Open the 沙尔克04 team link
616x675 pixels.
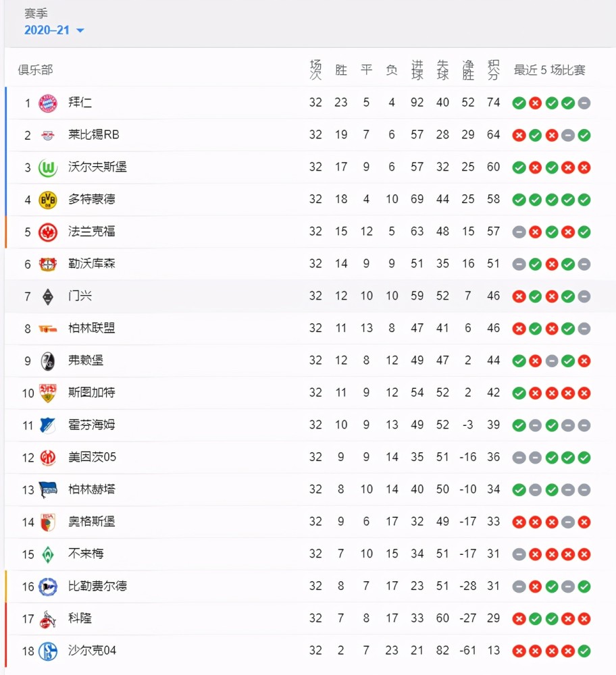click(x=92, y=651)
